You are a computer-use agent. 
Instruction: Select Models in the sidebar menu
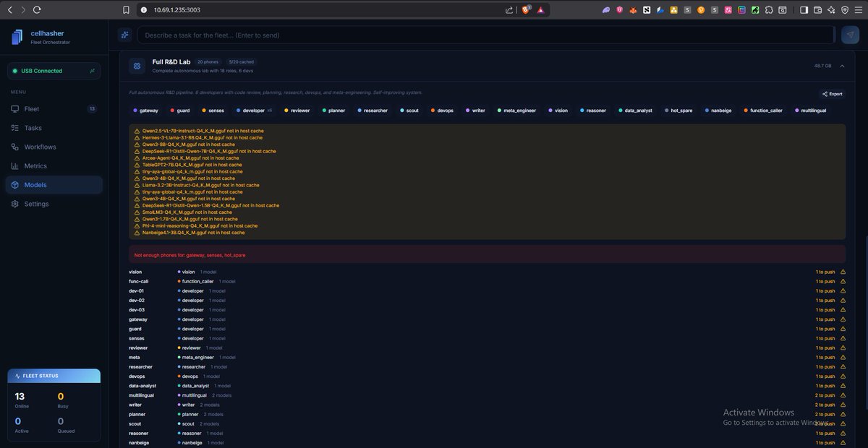point(54,185)
